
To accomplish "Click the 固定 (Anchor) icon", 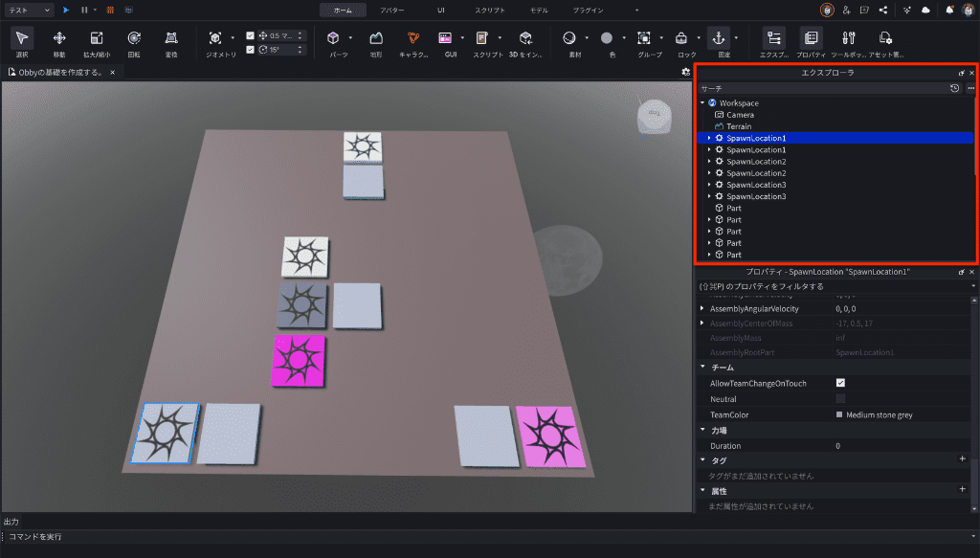I will pyautogui.click(x=719, y=38).
